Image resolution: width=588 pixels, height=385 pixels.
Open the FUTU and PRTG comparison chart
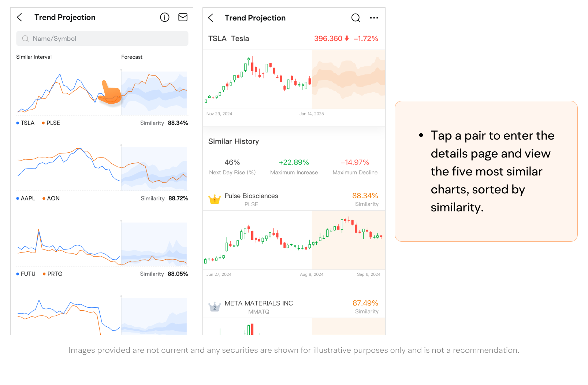pyautogui.click(x=102, y=244)
